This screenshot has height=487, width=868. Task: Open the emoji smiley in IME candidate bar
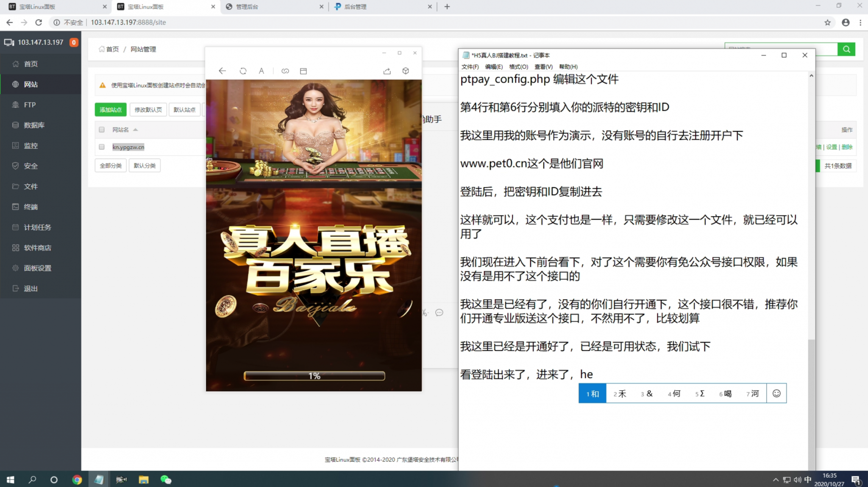776,393
